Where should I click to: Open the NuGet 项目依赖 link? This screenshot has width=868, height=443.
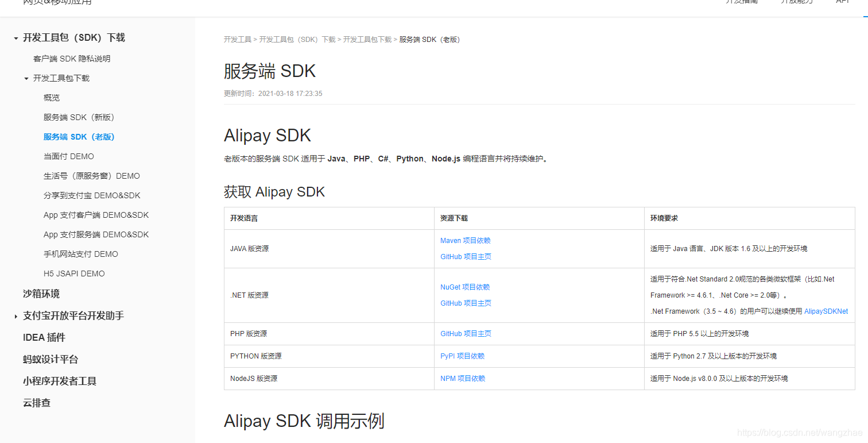[465, 287]
